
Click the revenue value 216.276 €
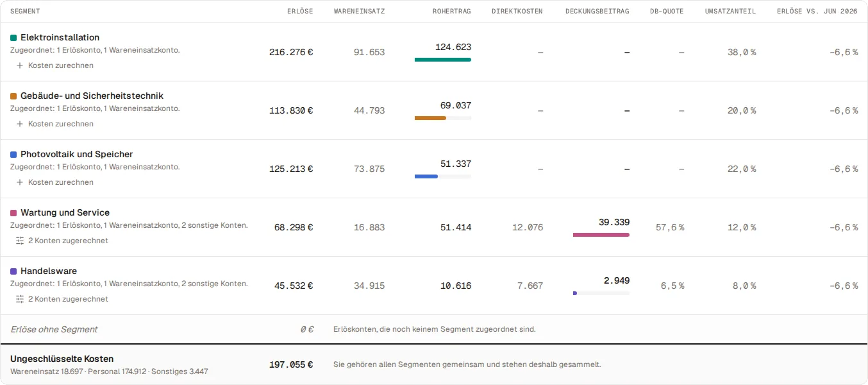pyautogui.click(x=291, y=52)
